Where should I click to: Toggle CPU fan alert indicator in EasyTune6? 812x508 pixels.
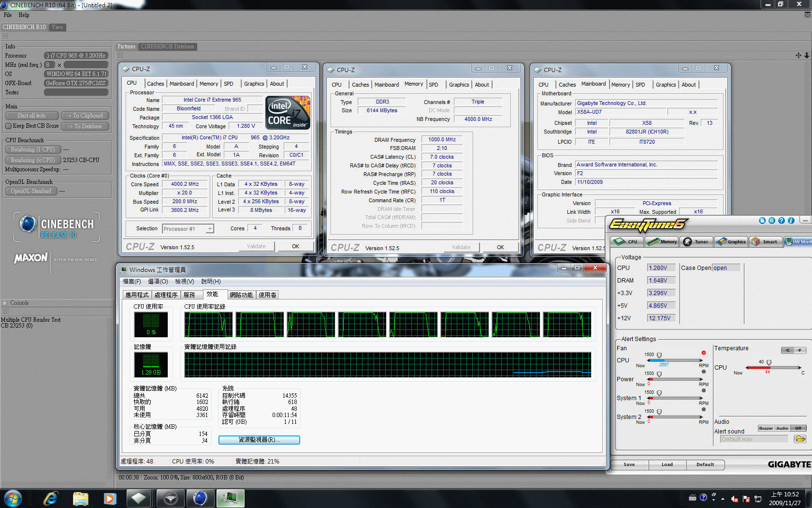tap(704, 353)
